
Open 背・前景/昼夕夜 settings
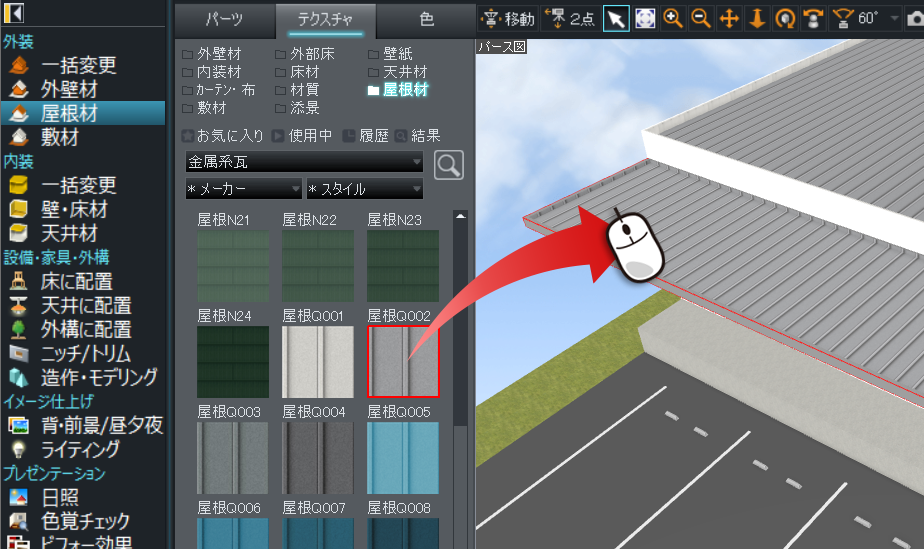pos(82,425)
